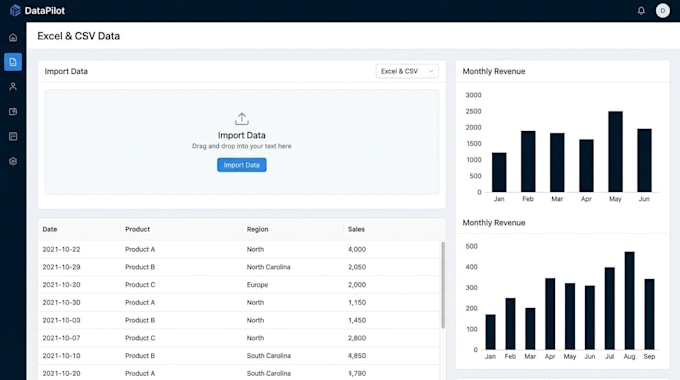Open the settings hexagon sidebar icon

tap(13, 161)
